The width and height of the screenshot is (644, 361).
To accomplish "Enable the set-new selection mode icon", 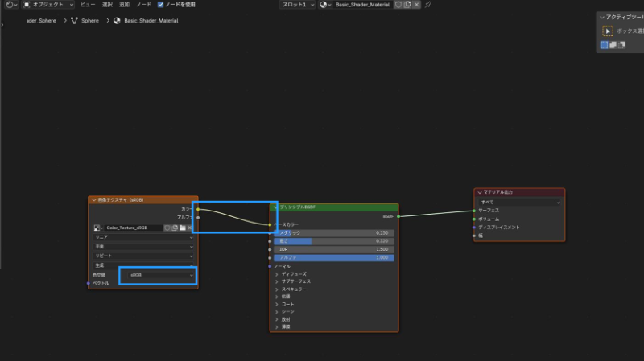I will (x=605, y=45).
